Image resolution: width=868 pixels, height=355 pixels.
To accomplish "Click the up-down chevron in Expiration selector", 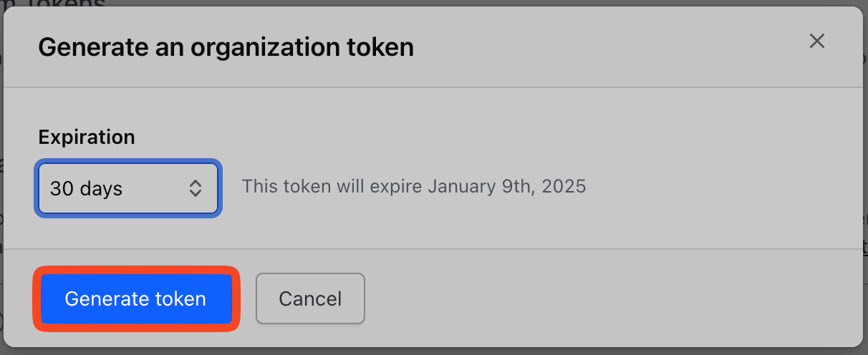I will coord(196,189).
